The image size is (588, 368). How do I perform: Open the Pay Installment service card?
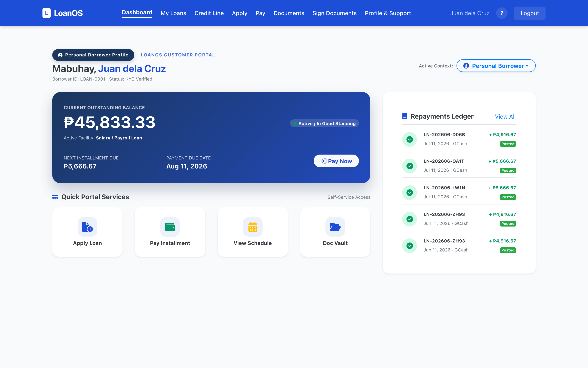tap(170, 232)
